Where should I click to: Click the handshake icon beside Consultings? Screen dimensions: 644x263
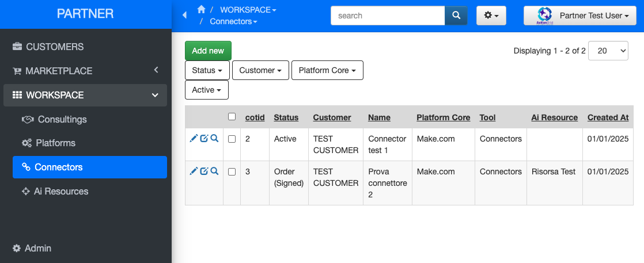pyautogui.click(x=27, y=119)
